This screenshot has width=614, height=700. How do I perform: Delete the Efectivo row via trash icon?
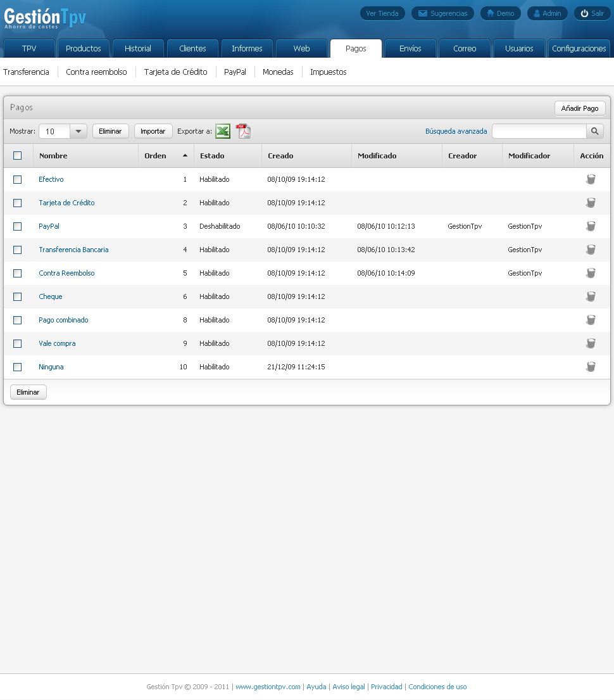click(591, 179)
